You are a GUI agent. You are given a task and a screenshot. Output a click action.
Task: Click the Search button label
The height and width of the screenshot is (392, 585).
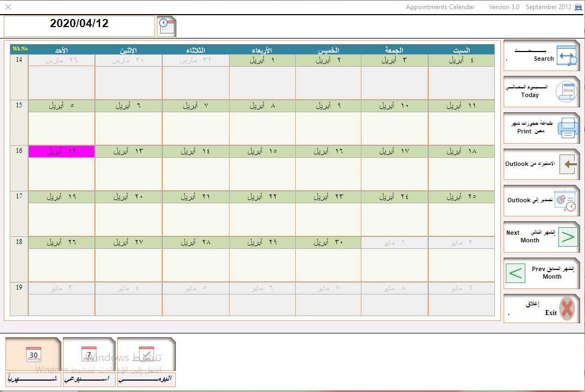544,59
